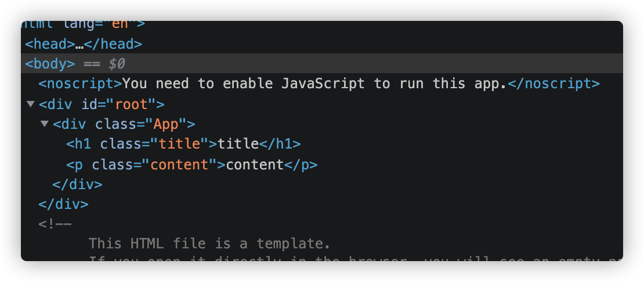644x282 pixels.
Task: Select the p opening tag name
Action: 77,164
